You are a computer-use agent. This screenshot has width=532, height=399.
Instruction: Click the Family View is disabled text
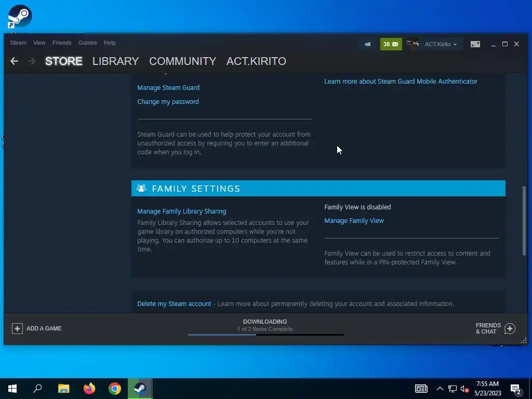[357, 207]
